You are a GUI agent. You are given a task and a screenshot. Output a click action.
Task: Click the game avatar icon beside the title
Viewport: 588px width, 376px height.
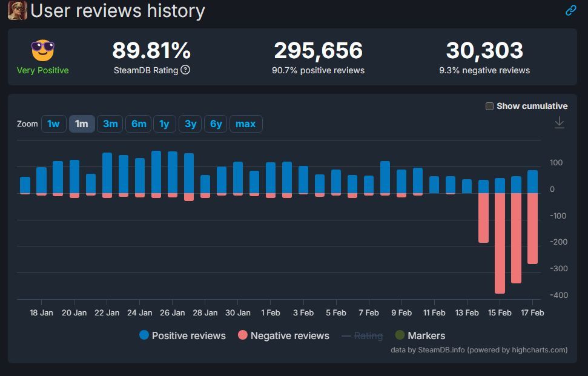[x=17, y=10]
